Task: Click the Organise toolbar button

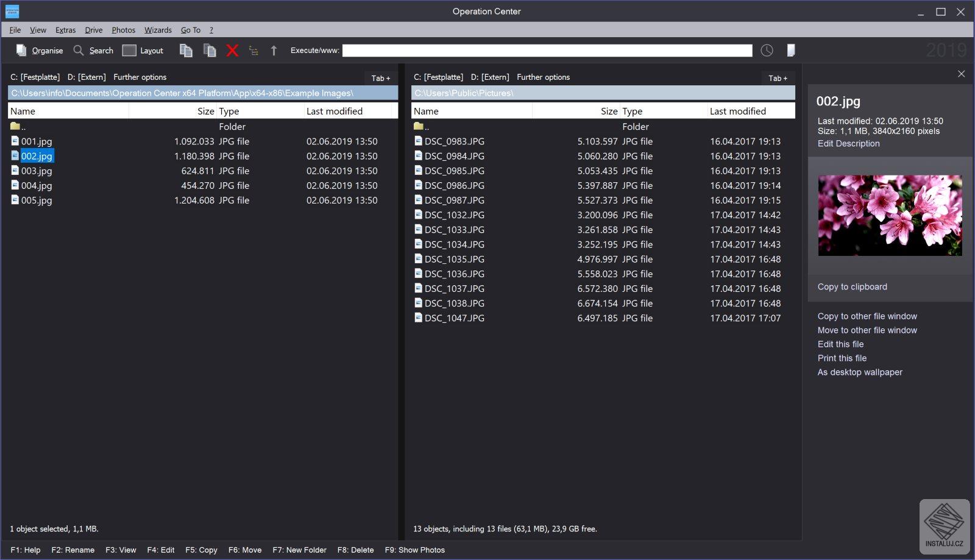Action: click(x=40, y=51)
